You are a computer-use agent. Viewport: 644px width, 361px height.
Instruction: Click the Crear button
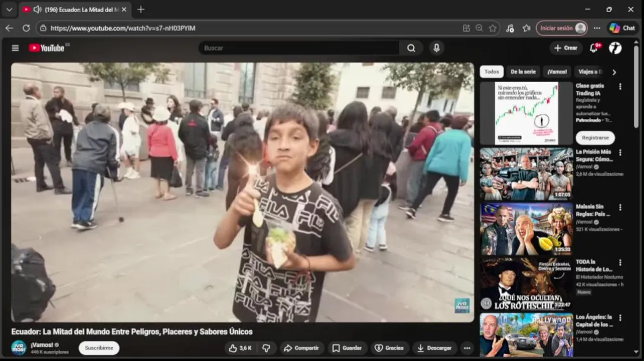(x=566, y=48)
